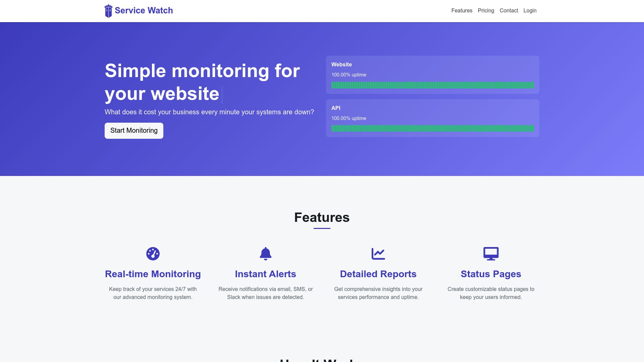This screenshot has width=644, height=362.
Task: Open the Login page
Action: click(530, 10)
